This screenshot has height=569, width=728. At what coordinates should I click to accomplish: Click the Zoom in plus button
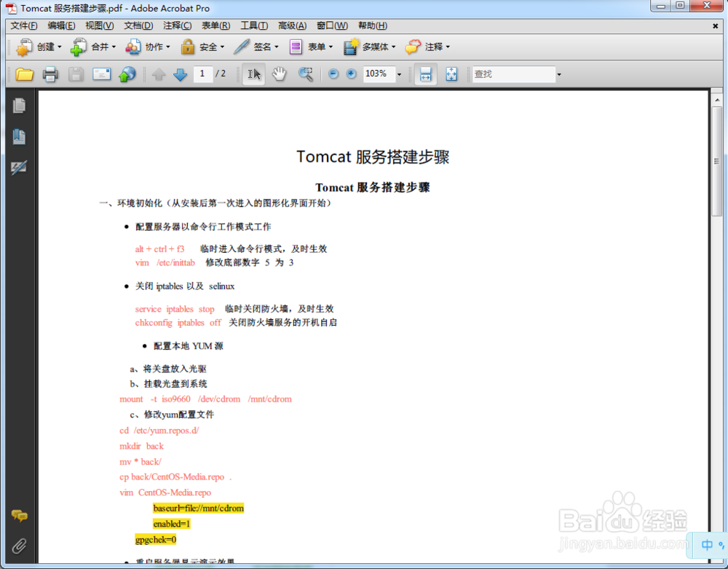tap(352, 74)
